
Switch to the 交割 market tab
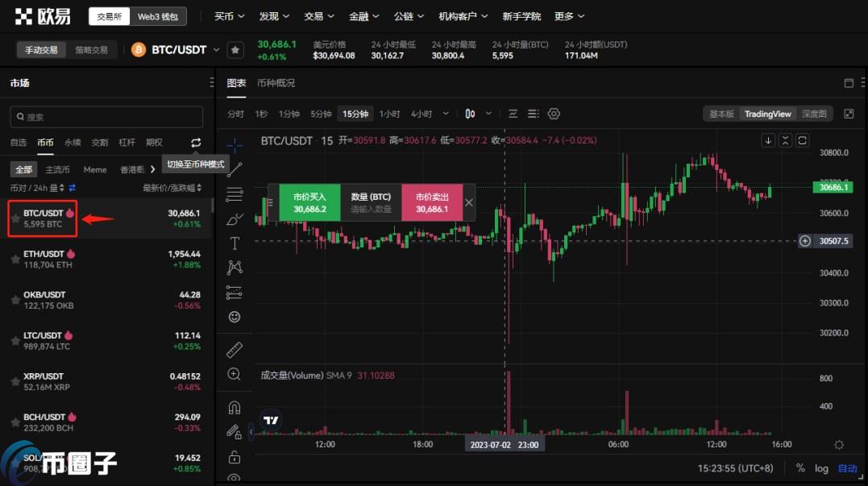coord(100,143)
